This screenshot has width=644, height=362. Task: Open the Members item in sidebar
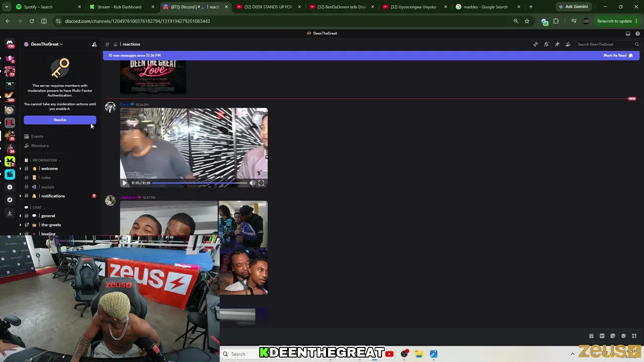[x=59, y=146]
